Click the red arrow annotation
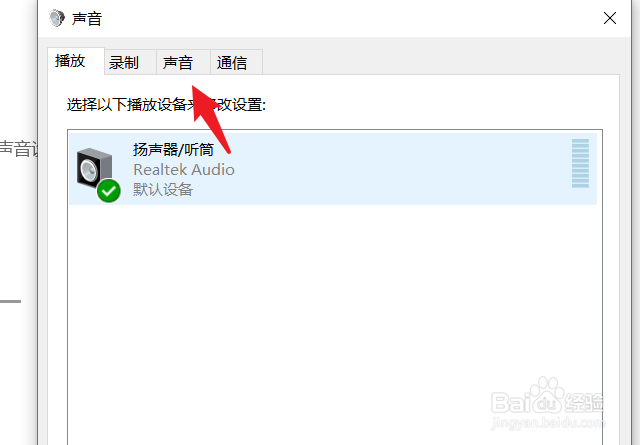The height and width of the screenshot is (445, 640). (210, 118)
